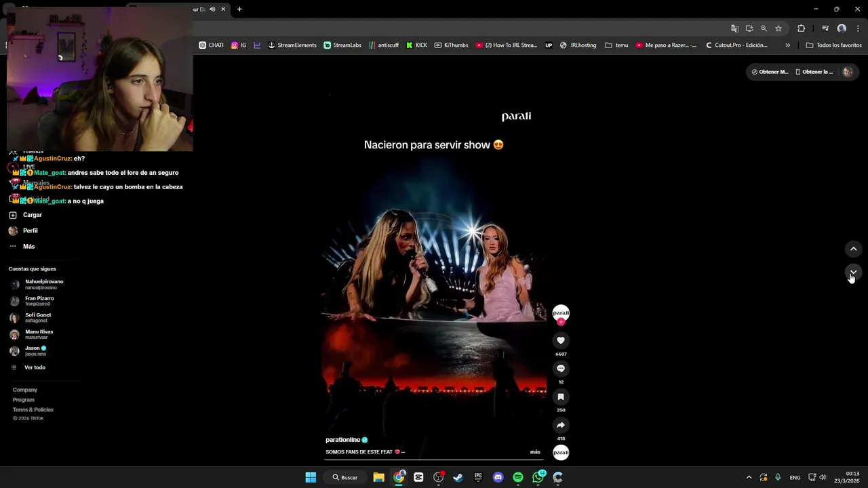The image size is (868, 488).
Task: Expand the video caption with más
Action: pos(535,452)
